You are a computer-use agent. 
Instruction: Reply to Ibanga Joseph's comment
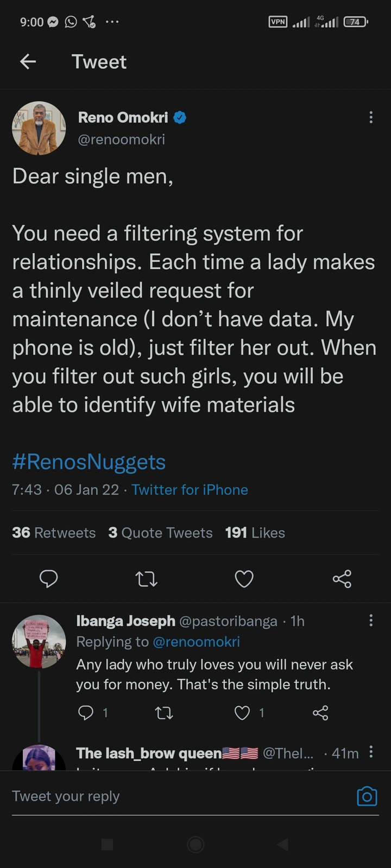86,712
